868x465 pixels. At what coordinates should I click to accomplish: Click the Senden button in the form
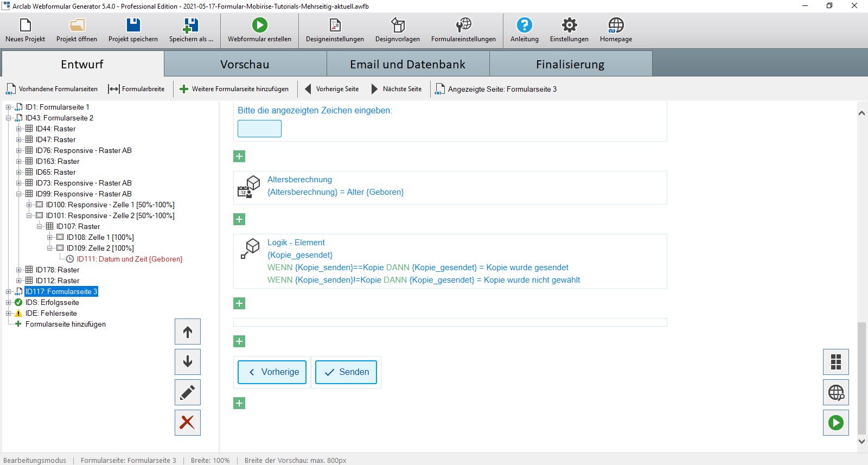pyautogui.click(x=346, y=372)
